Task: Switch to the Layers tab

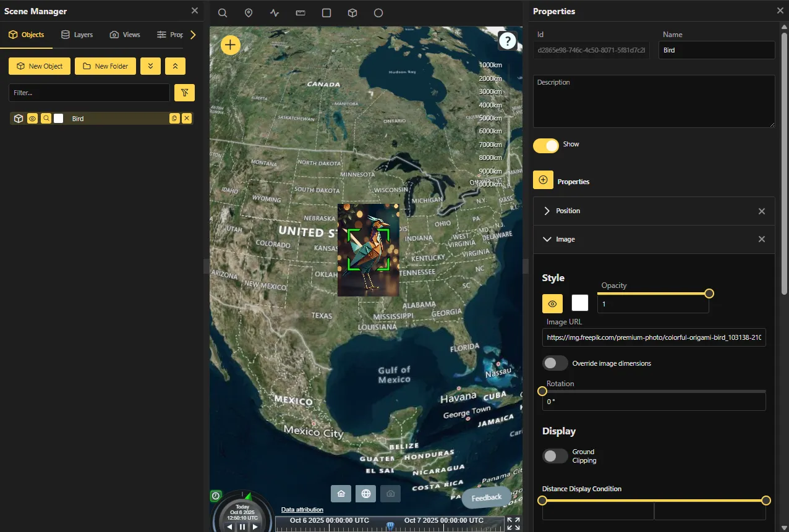Action: pos(77,35)
